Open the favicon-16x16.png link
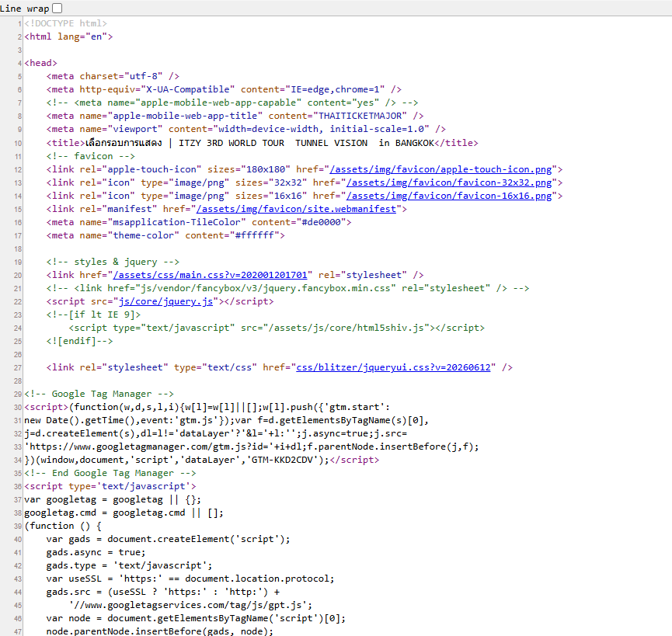Screen dimensions: 672x636 449,196
